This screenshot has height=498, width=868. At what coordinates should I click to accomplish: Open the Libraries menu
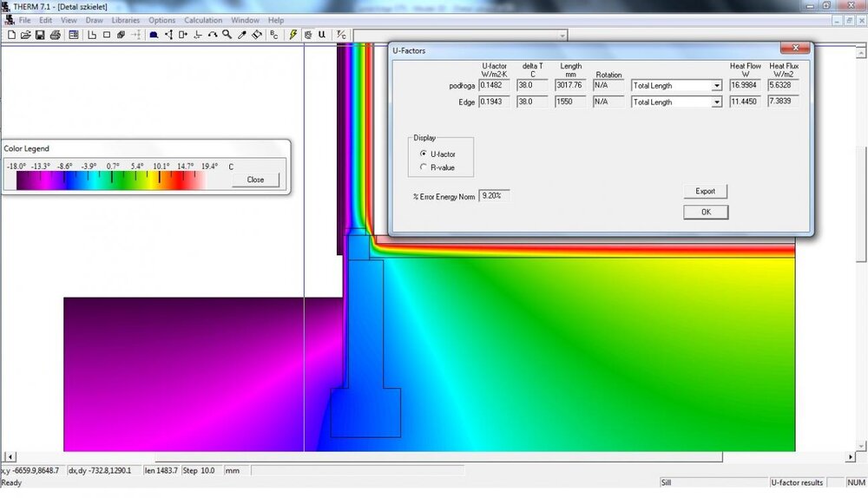[x=125, y=20]
